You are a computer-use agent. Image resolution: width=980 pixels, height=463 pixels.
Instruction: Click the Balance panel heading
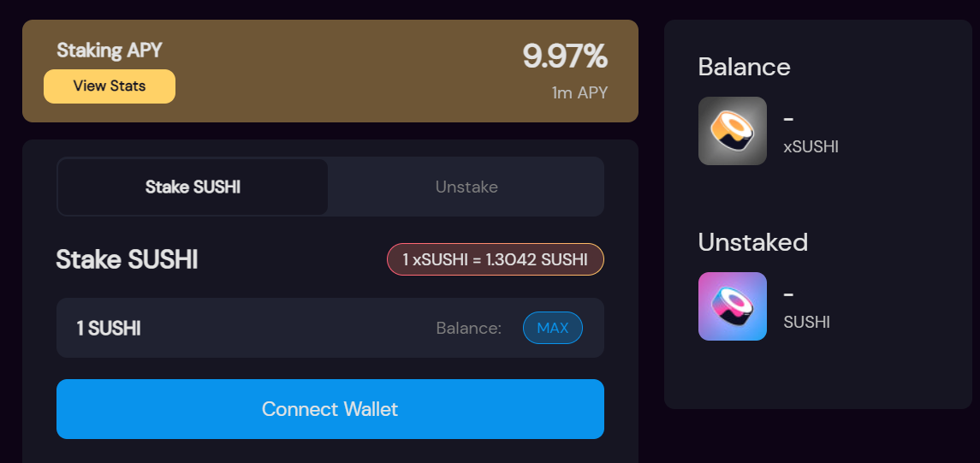tap(744, 67)
